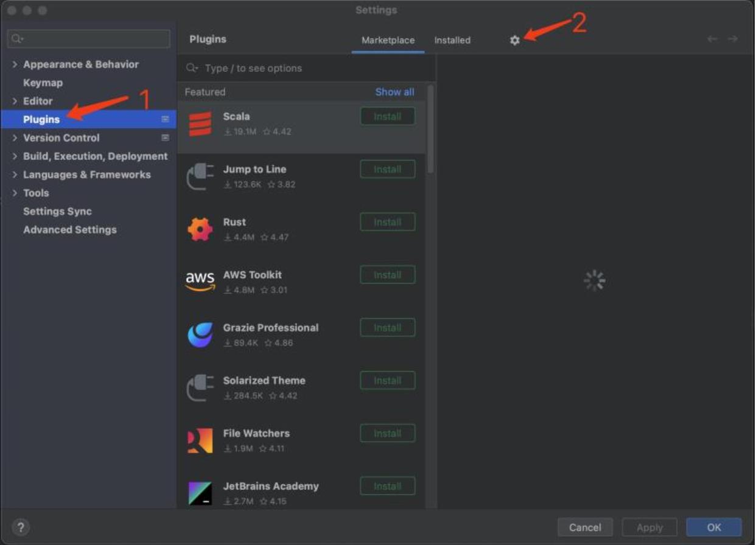Click Show all featured plugins link
756x545 pixels.
click(x=394, y=92)
